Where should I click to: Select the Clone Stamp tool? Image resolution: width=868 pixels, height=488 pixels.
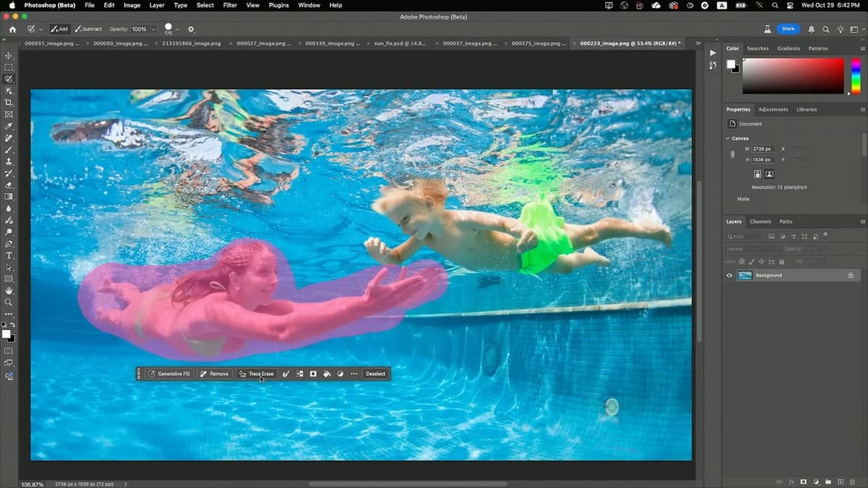click(9, 162)
